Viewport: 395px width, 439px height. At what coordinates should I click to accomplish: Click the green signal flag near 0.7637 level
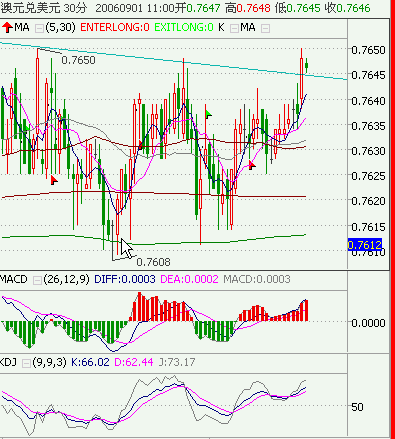[208, 115]
